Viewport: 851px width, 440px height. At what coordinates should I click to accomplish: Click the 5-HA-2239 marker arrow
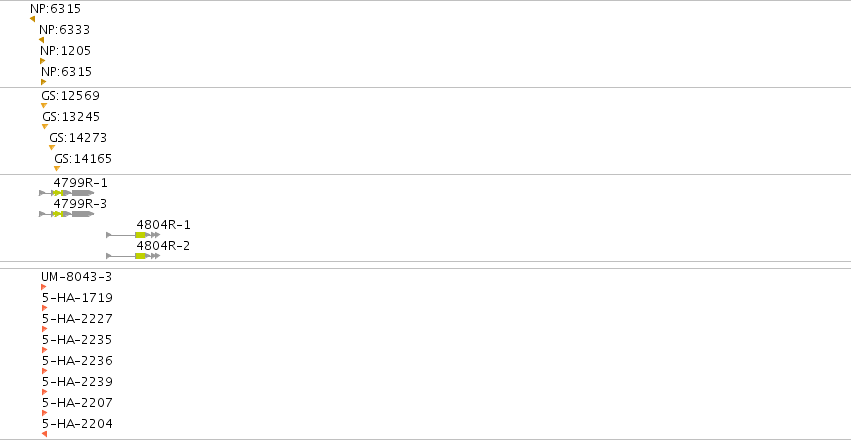click(x=45, y=392)
